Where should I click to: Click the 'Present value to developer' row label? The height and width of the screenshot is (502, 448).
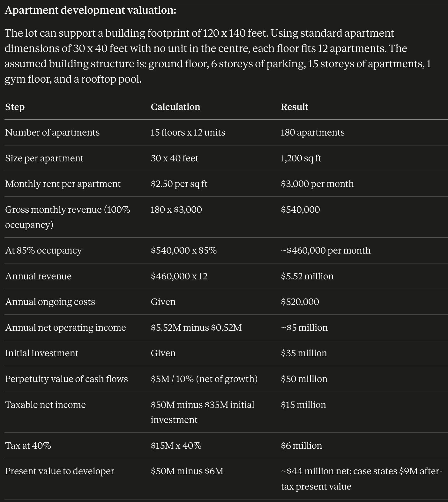[x=59, y=471]
